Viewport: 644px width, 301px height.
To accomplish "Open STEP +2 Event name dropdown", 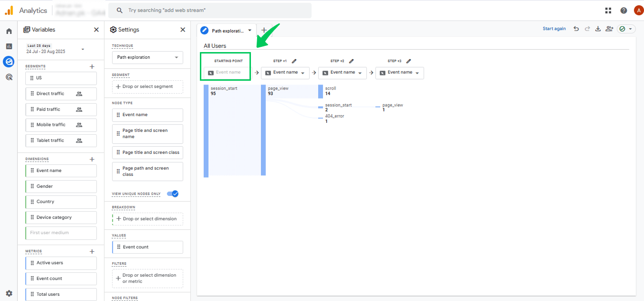I will (x=342, y=73).
